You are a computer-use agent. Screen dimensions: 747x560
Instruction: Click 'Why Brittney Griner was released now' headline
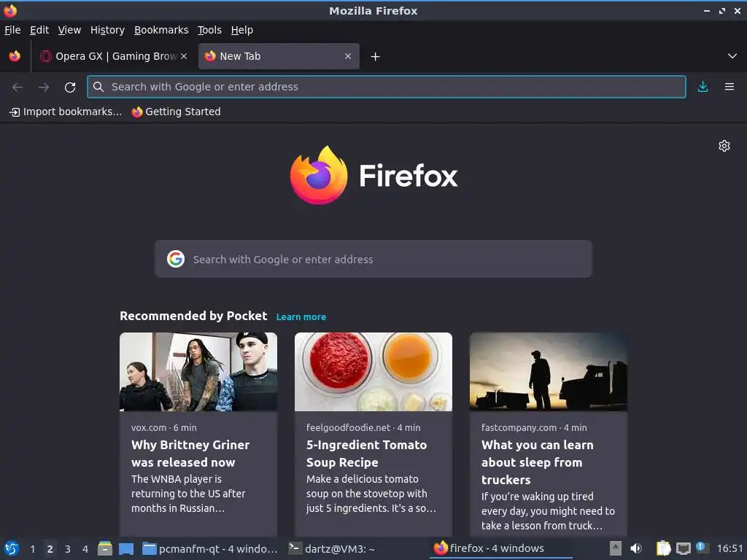coord(190,454)
